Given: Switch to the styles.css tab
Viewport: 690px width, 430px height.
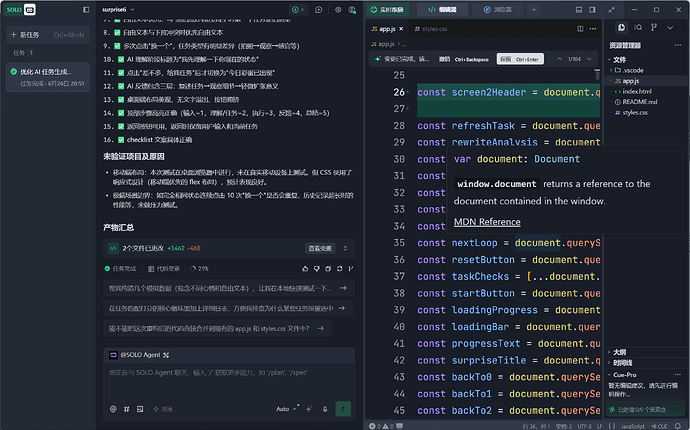Looking at the screenshot, I should [x=431, y=29].
